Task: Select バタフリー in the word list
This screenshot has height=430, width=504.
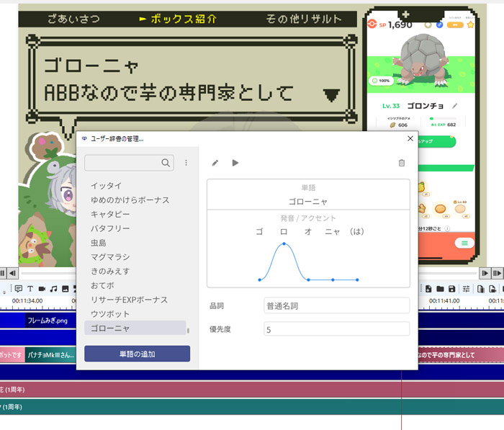Action: (110, 228)
